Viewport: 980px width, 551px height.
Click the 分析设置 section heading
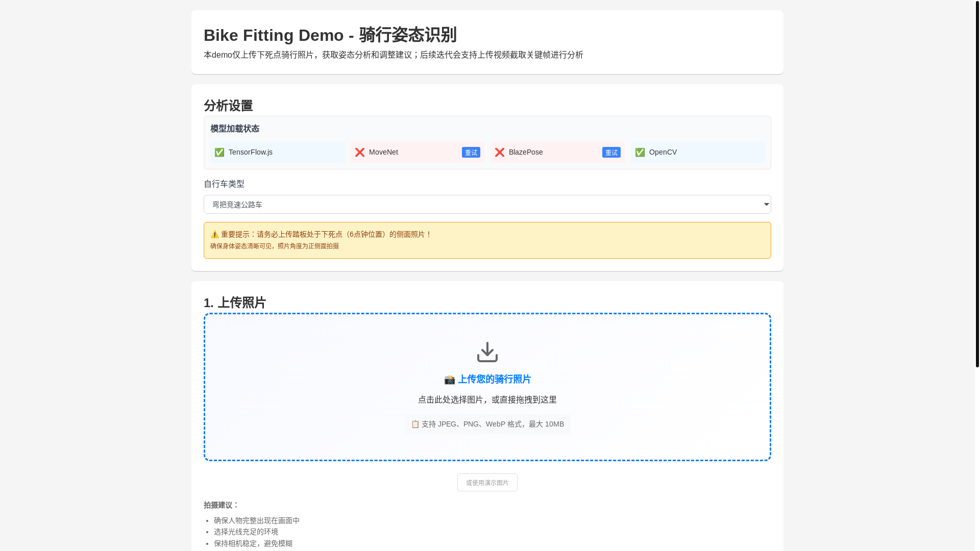(x=228, y=106)
